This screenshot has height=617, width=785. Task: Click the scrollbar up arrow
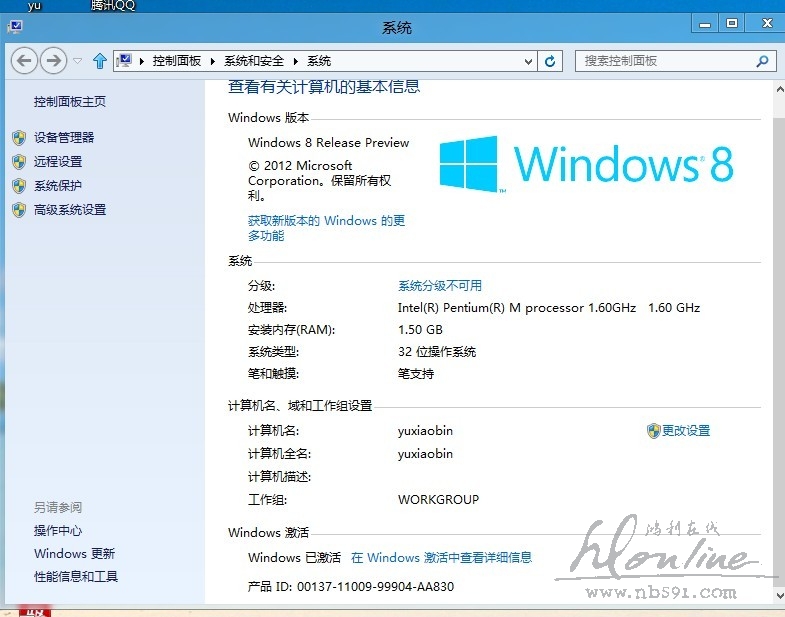[x=779, y=90]
